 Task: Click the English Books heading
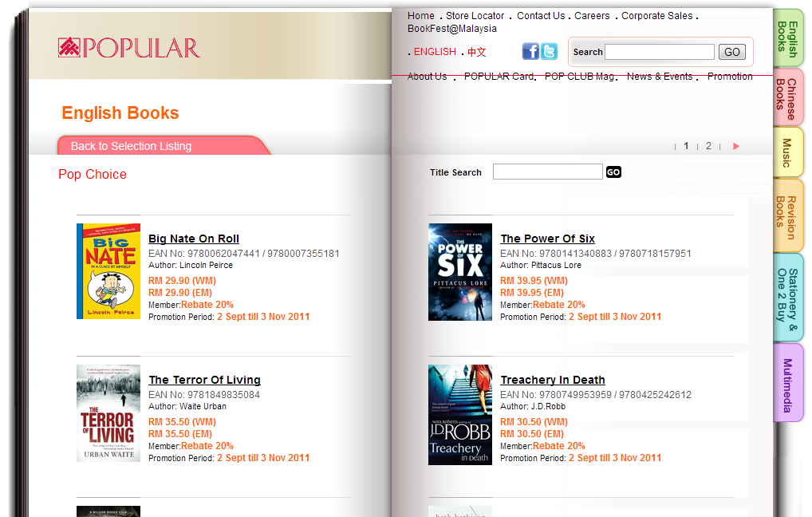(x=120, y=113)
